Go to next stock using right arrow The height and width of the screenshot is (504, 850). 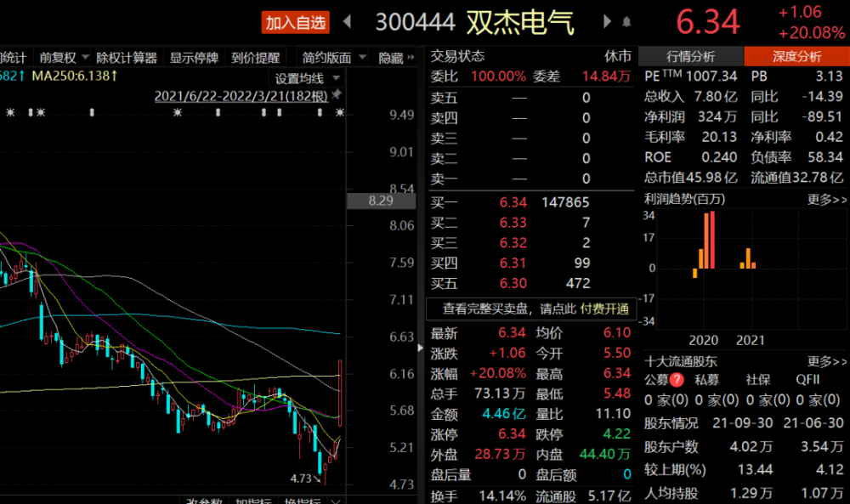607,22
